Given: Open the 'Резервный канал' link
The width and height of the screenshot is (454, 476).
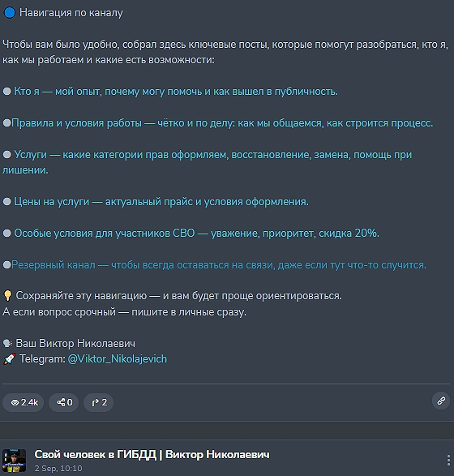Looking at the screenshot, I should point(219,264).
